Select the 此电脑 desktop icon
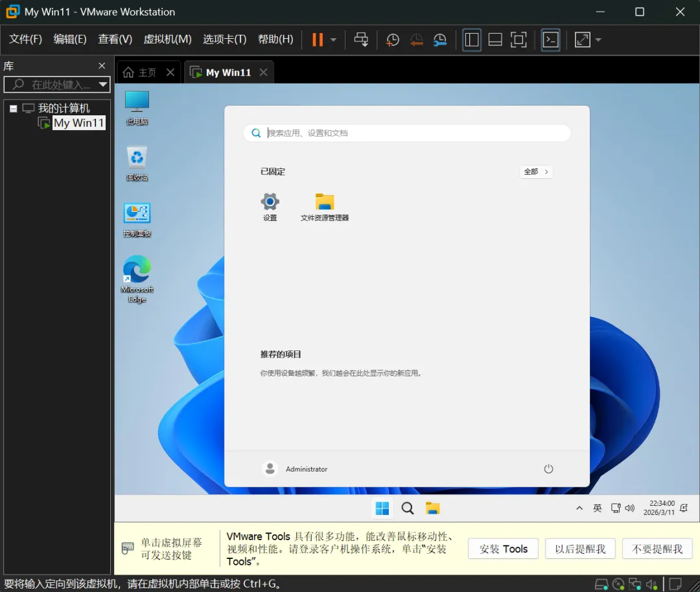This screenshot has height=592, width=700. [x=137, y=108]
